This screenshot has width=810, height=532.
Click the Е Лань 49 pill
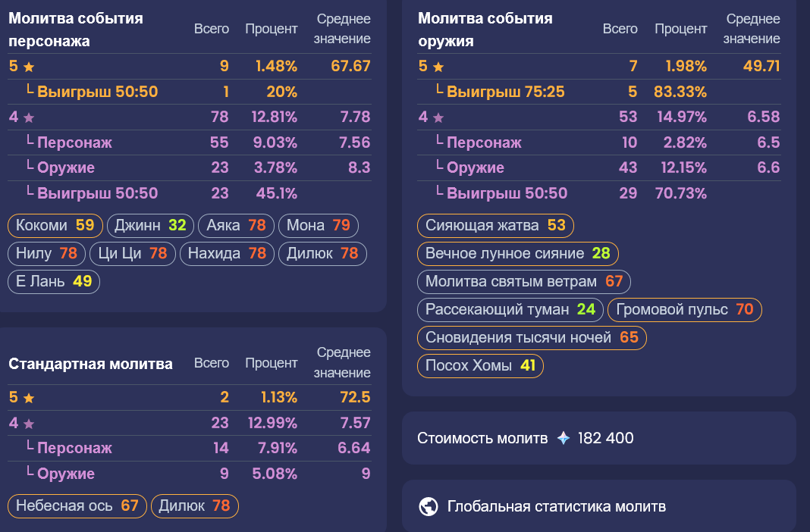(54, 281)
